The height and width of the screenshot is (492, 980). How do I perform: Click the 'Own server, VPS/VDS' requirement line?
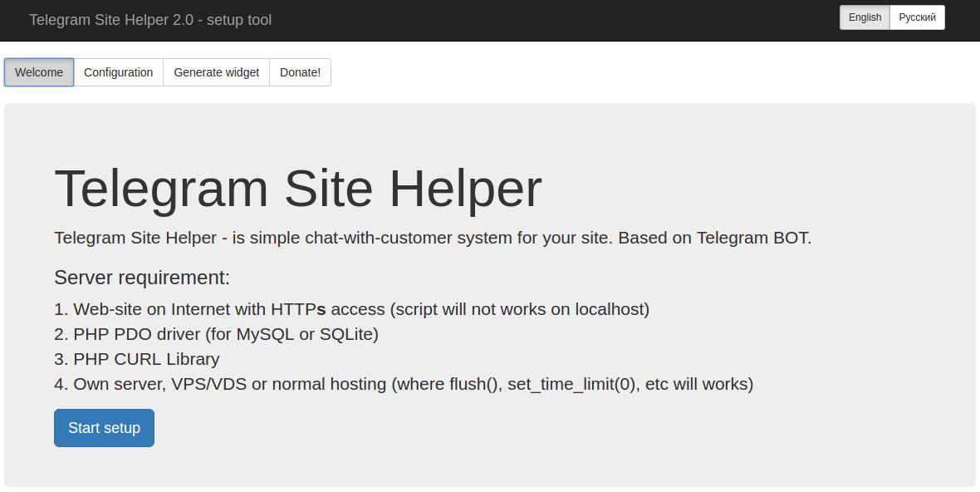point(404,384)
